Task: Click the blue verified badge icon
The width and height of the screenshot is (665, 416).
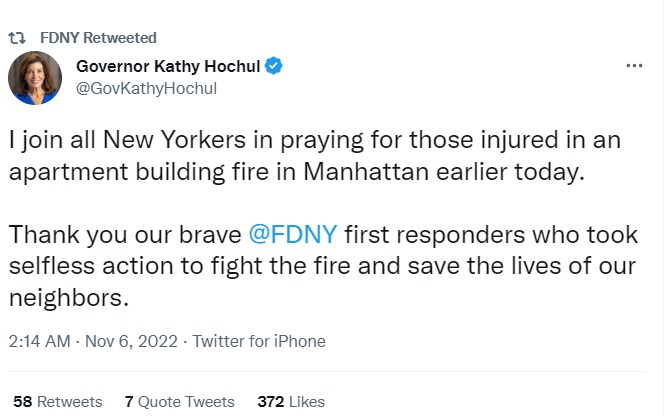Action: click(273, 67)
